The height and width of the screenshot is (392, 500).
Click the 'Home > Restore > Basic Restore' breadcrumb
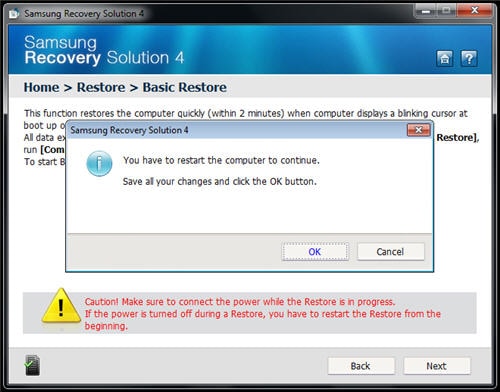(125, 87)
